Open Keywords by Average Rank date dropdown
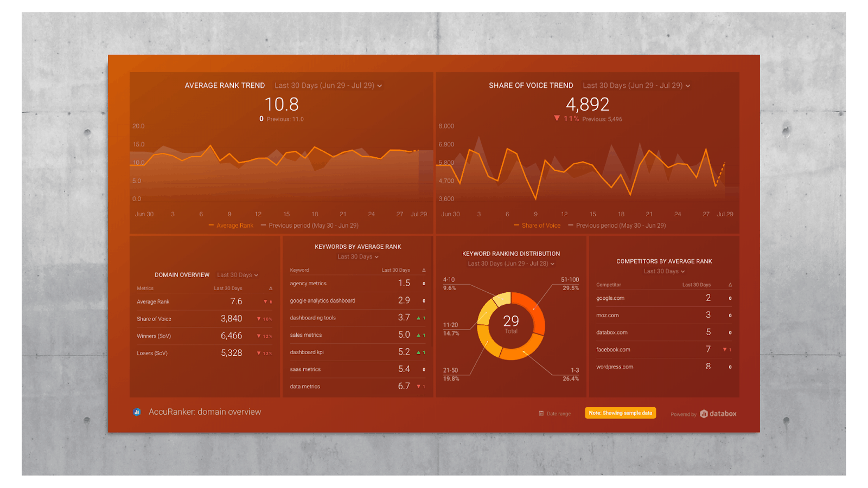The height and width of the screenshot is (488, 868). coord(358,257)
